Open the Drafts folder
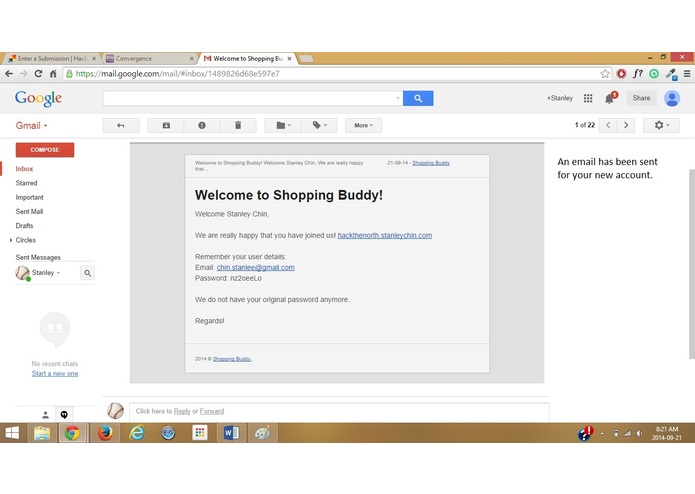695x494 pixels. pos(24,226)
